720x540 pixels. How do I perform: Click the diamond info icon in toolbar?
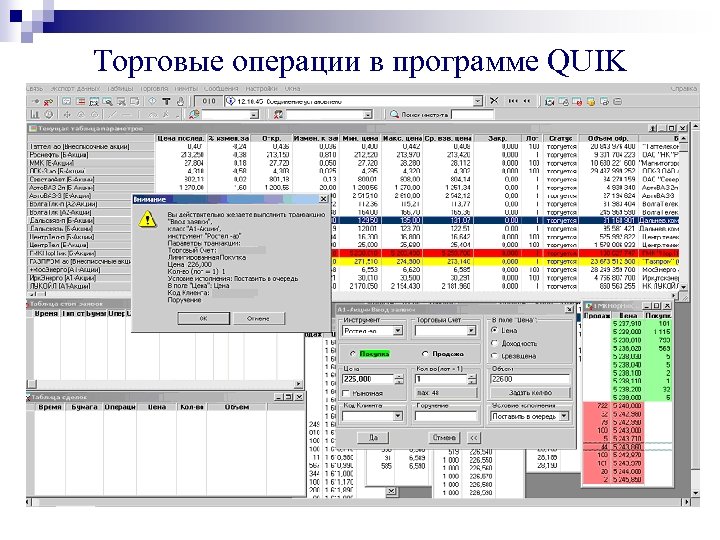(152, 101)
